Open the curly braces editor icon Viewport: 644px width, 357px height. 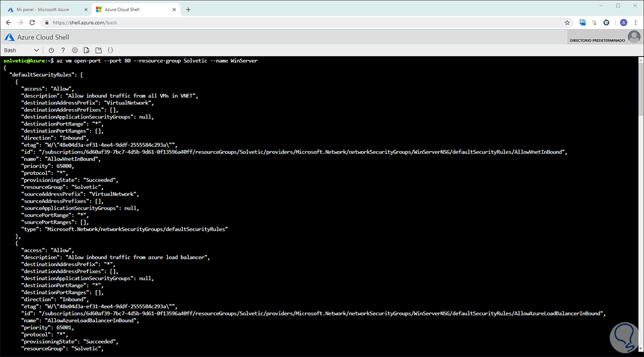[110, 50]
